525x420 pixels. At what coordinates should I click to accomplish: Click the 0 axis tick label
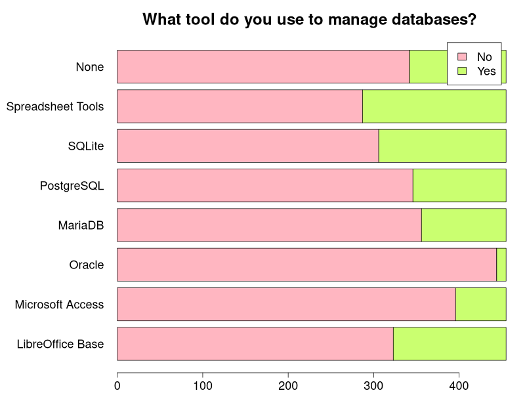click(117, 386)
